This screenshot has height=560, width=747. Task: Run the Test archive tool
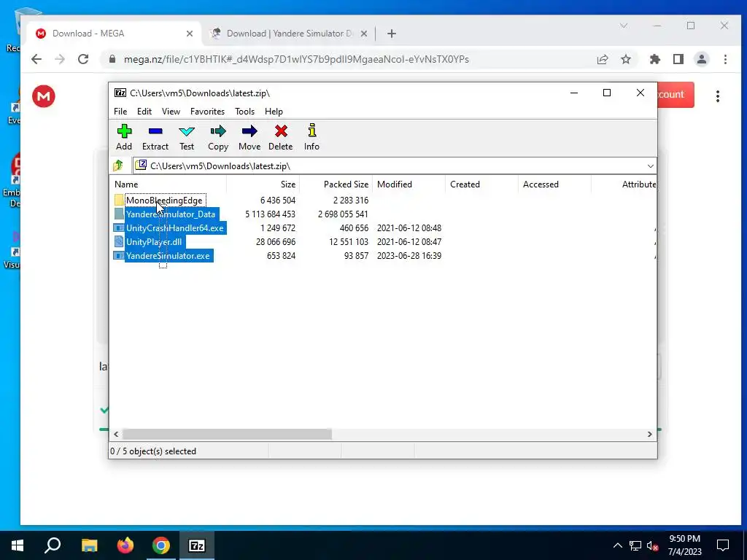point(186,138)
